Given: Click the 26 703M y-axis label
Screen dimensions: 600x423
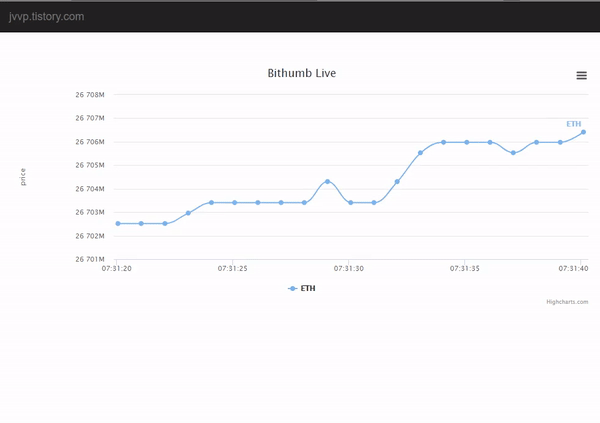Looking at the screenshot, I should [x=90, y=212].
